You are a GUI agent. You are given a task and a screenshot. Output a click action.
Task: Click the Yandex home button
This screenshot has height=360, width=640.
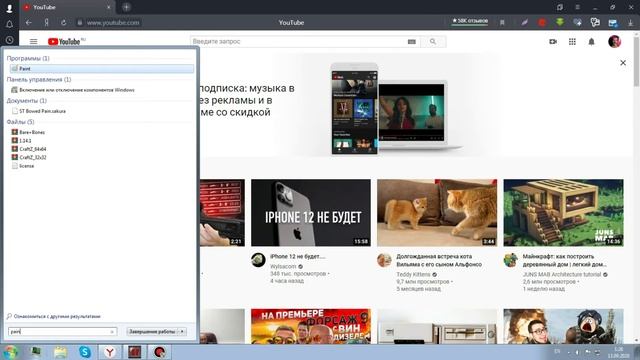47,22
